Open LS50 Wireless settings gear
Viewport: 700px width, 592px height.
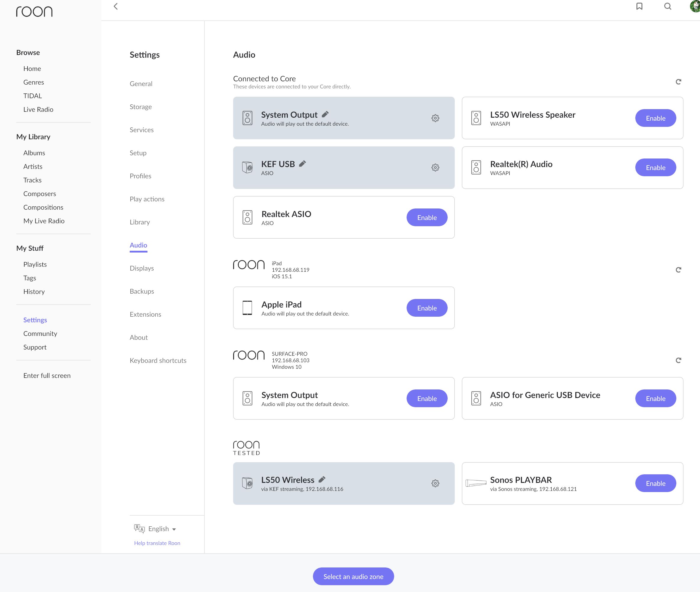click(435, 483)
